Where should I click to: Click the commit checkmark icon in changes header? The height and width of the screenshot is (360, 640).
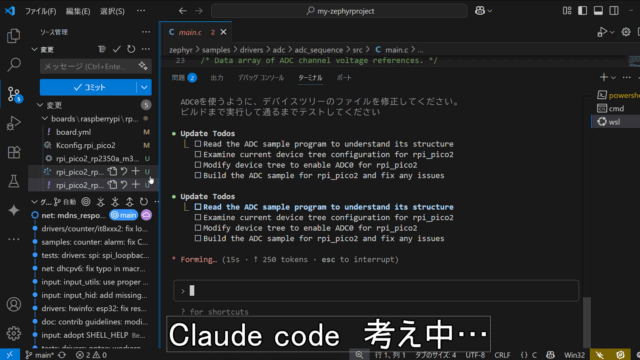click(117, 49)
